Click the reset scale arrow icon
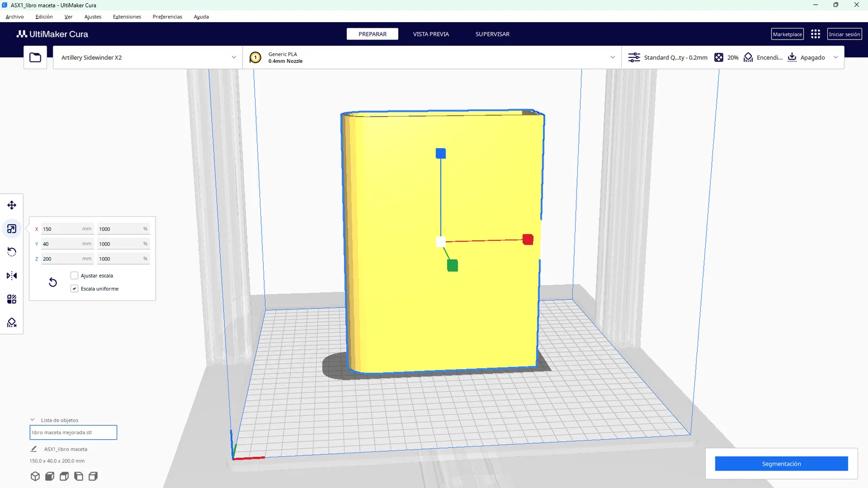Viewport: 868px width, 488px height. pos(53,282)
